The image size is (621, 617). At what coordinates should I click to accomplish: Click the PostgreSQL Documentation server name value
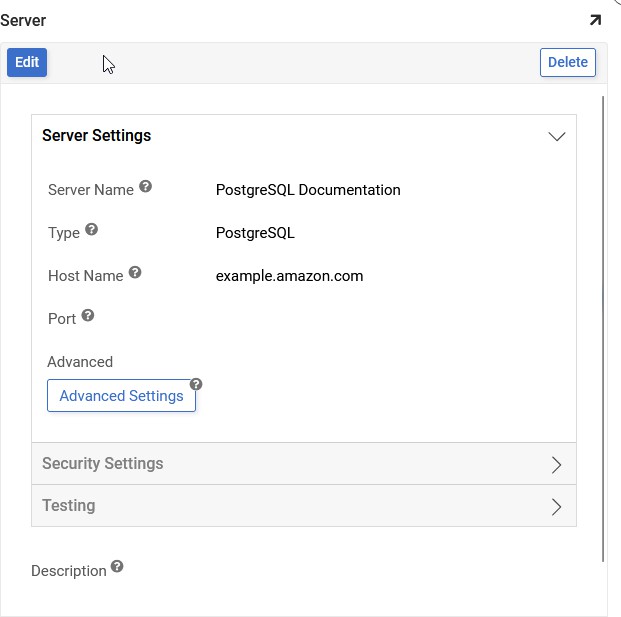coord(308,190)
